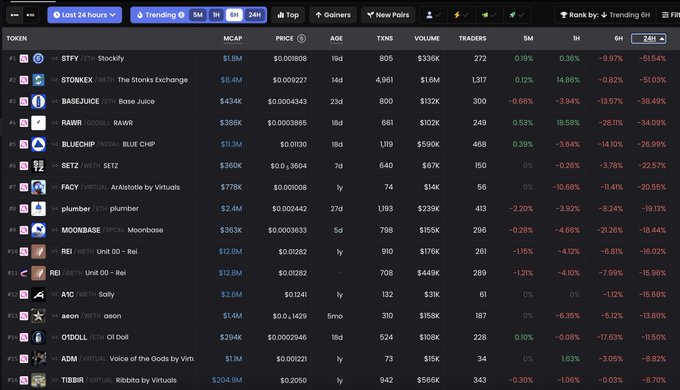The width and height of the screenshot is (680, 390).
Task: Sort by VOLUME column header
Action: click(427, 39)
